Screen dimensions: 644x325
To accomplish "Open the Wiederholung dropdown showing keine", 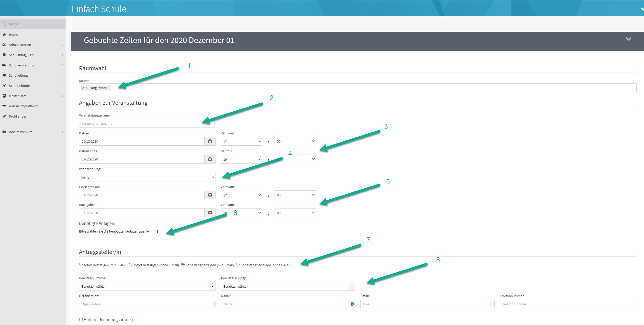I will (147, 177).
